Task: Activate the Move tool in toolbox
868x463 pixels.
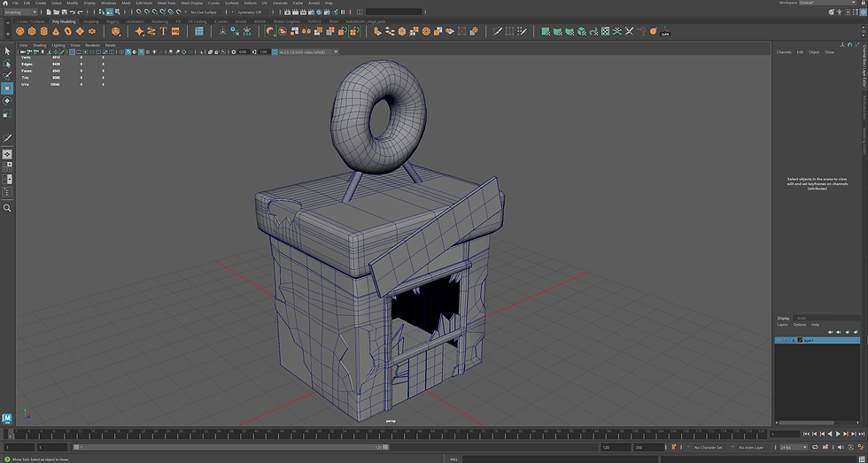Action: (x=7, y=89)
